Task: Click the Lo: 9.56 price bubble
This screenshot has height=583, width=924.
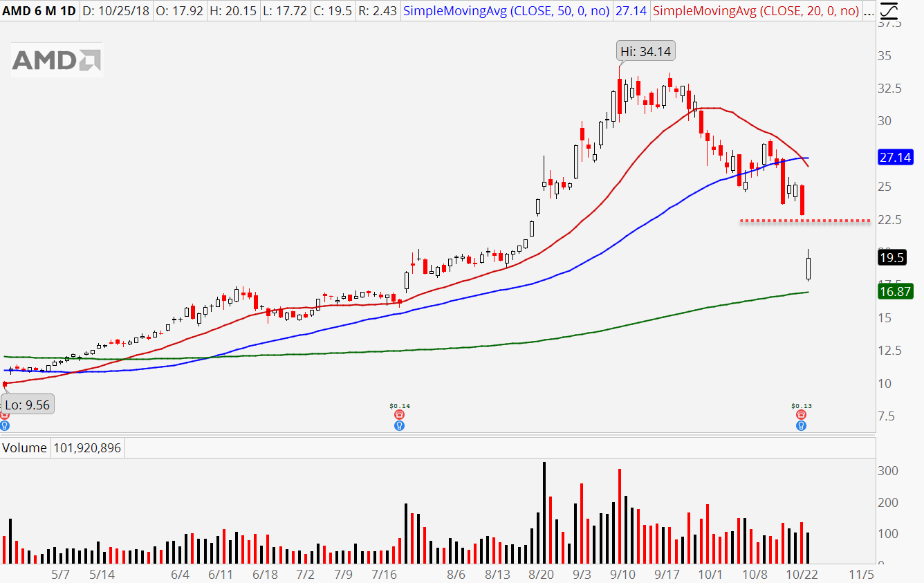Action: [28, 405]
